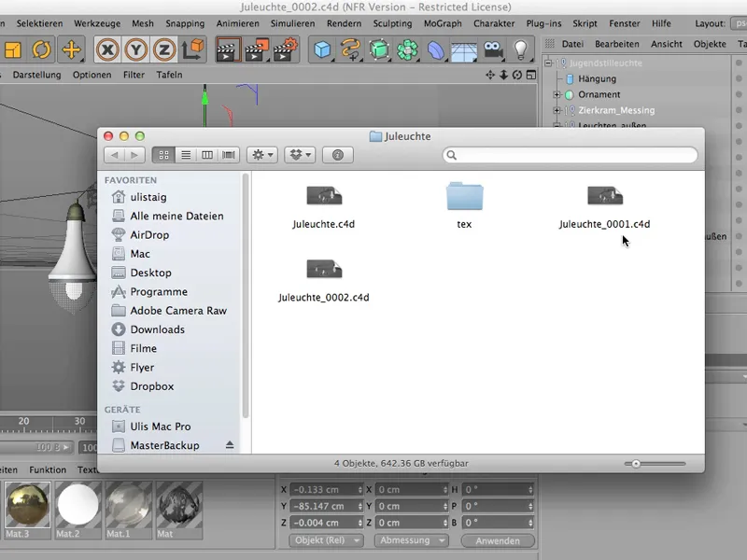Open AirDrop in Finder sidebar
Image resolution: width=747 pixels, height=560 pixels.
point(149,235)
